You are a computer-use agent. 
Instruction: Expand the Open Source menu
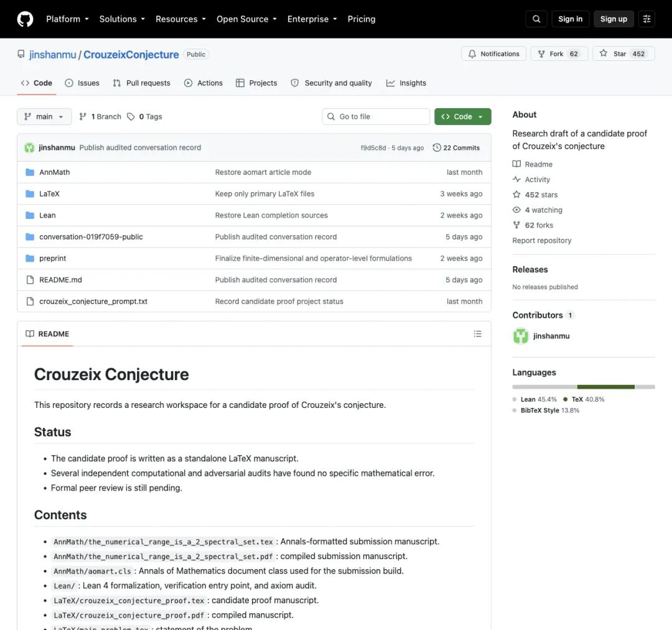coord(246,19)
